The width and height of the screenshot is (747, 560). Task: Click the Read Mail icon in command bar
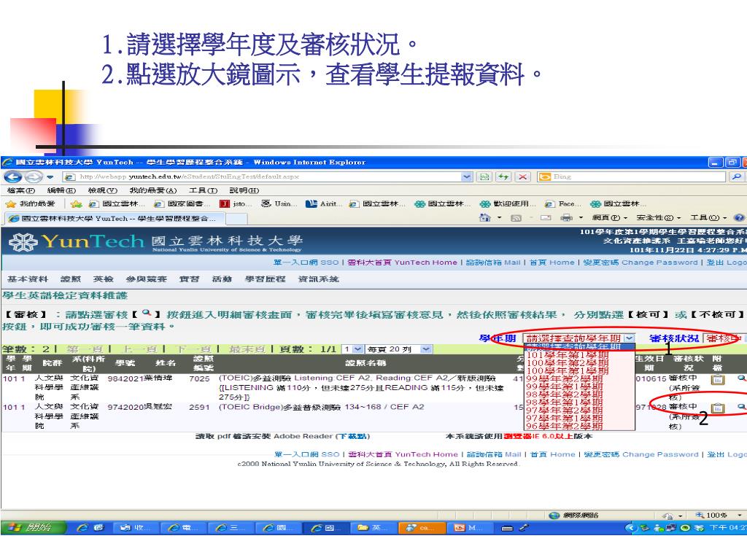click(x=546, y=217)
